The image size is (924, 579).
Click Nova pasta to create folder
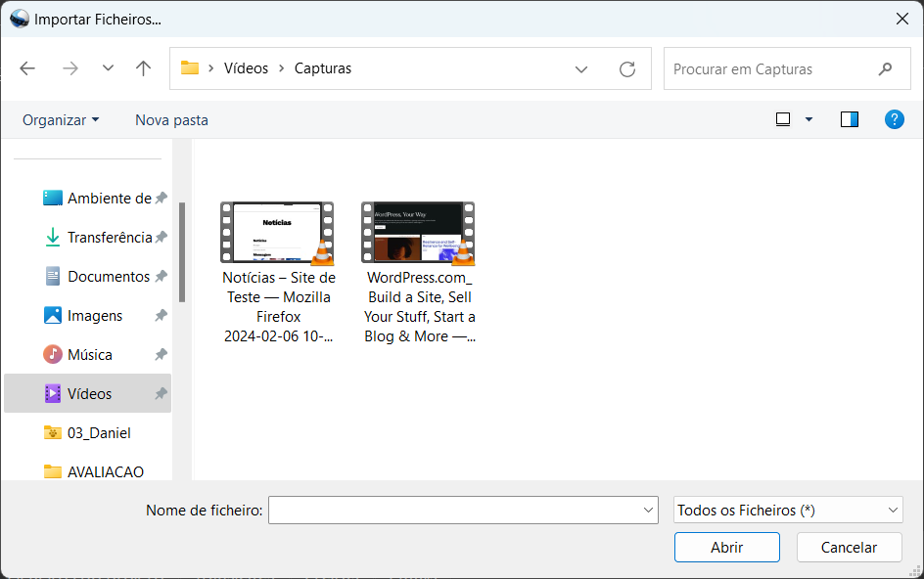pyautogui.click(x=171, y=119)
